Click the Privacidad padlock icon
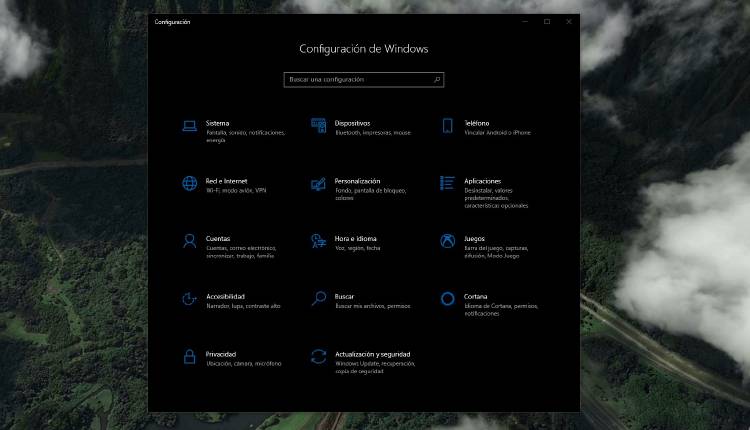Viewport: 750px width, 430px height. [x=189, y=356]
